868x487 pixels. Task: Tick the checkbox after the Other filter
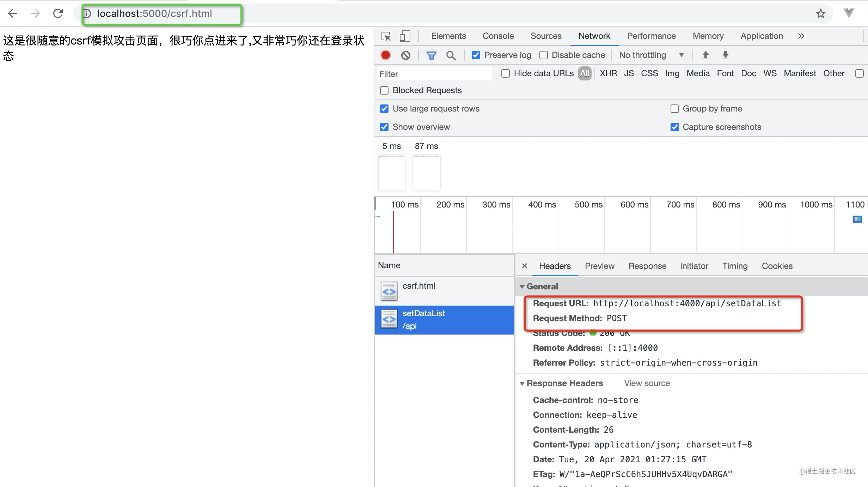point(860,73)
